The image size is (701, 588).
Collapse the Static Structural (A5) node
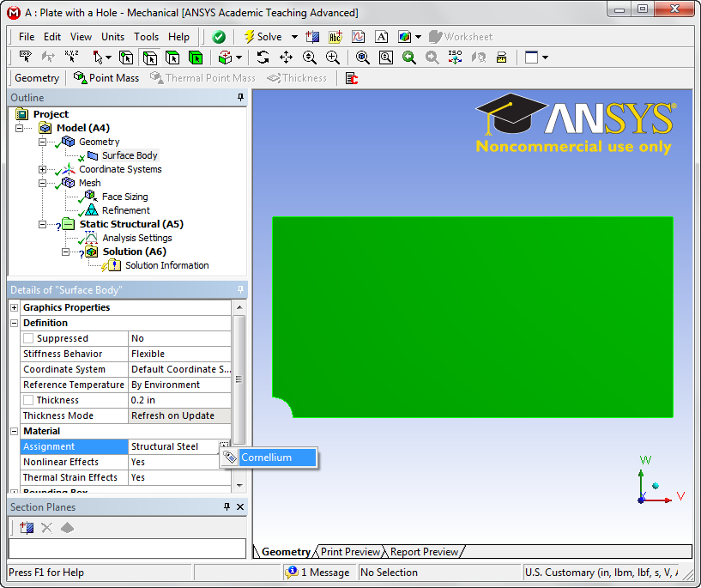pos(42,224)
